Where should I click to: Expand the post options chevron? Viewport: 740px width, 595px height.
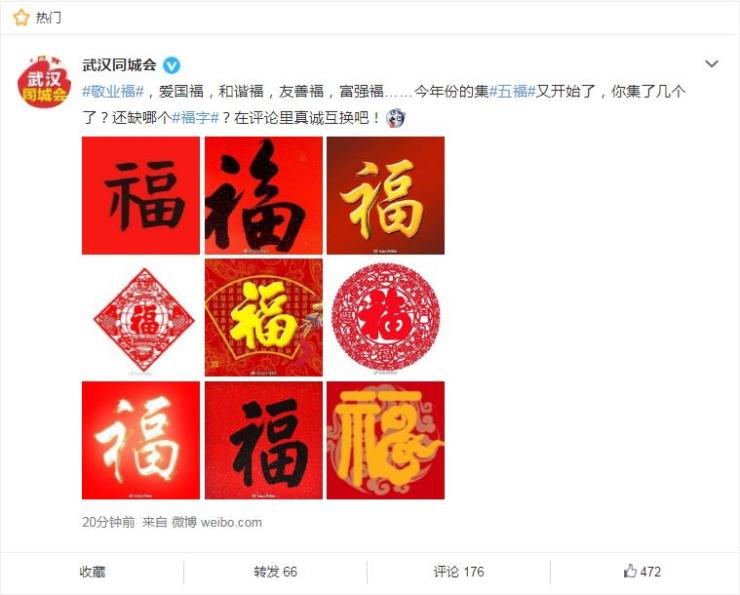(x=711, y=64)
